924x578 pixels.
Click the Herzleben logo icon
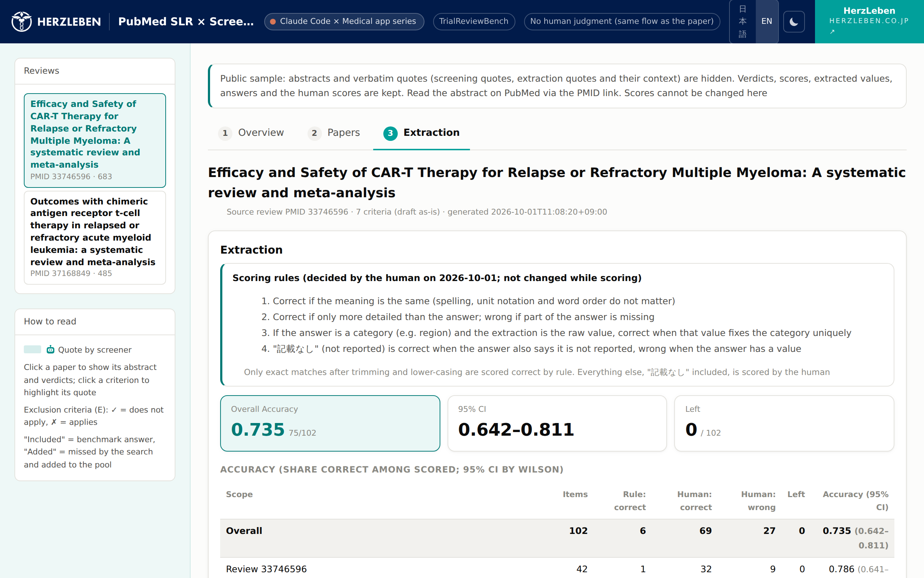(21, 21)
